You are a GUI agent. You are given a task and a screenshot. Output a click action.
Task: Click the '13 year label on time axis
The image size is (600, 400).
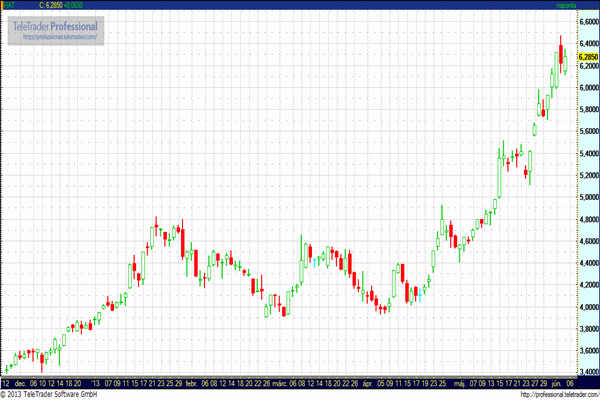95,382
